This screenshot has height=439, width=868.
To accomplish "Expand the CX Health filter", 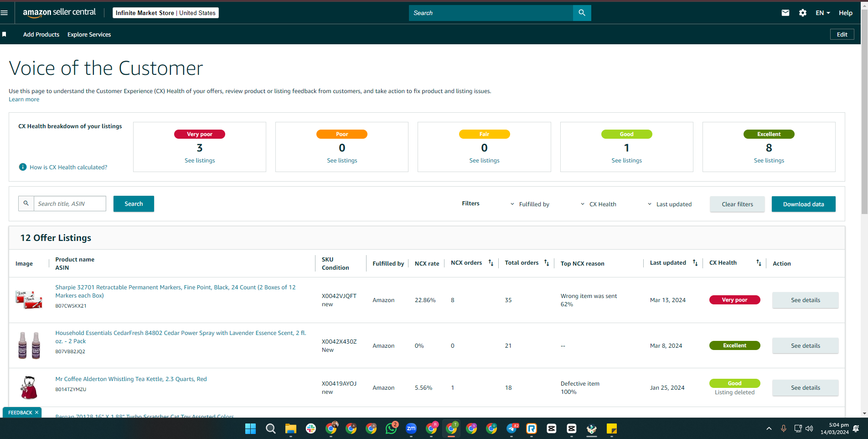I will coord(598,204).
